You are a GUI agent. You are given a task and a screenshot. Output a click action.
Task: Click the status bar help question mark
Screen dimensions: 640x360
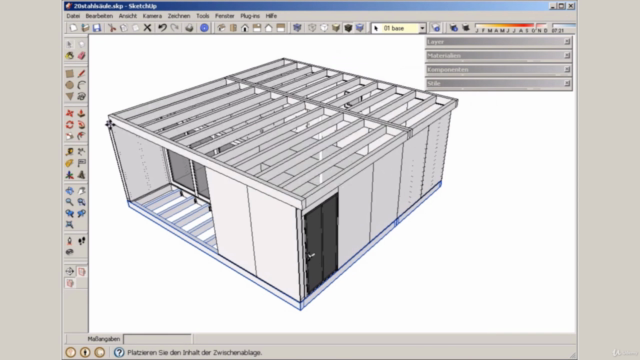[119, 352]
